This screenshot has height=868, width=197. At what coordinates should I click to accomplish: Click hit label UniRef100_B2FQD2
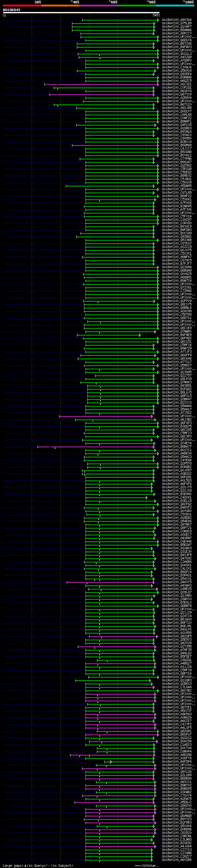(x=177, y=389)
